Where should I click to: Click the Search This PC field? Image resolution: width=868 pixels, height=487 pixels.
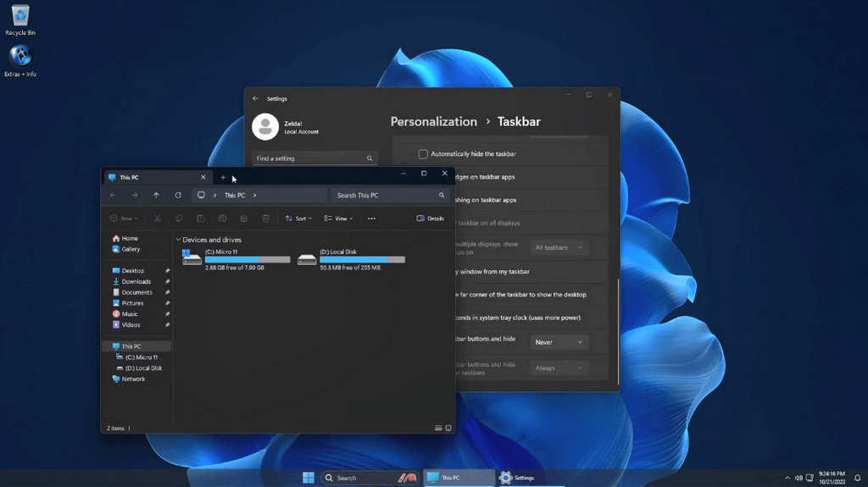click(x=390, y=196)
